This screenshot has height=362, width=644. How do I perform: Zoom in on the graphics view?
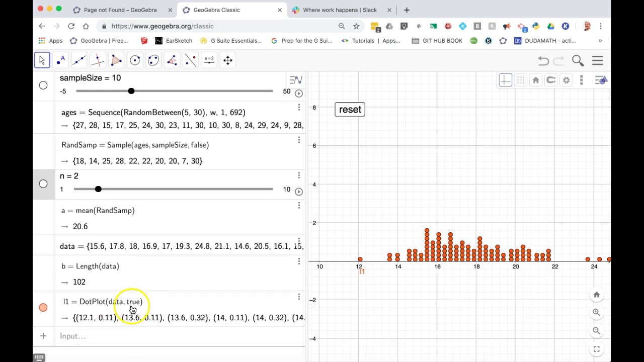point(596,312)
